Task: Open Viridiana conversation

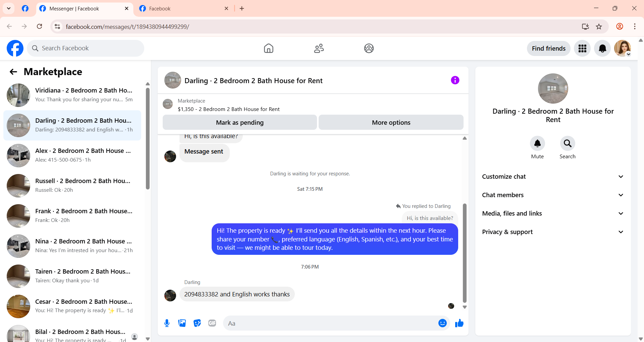Action: (72, 95)
